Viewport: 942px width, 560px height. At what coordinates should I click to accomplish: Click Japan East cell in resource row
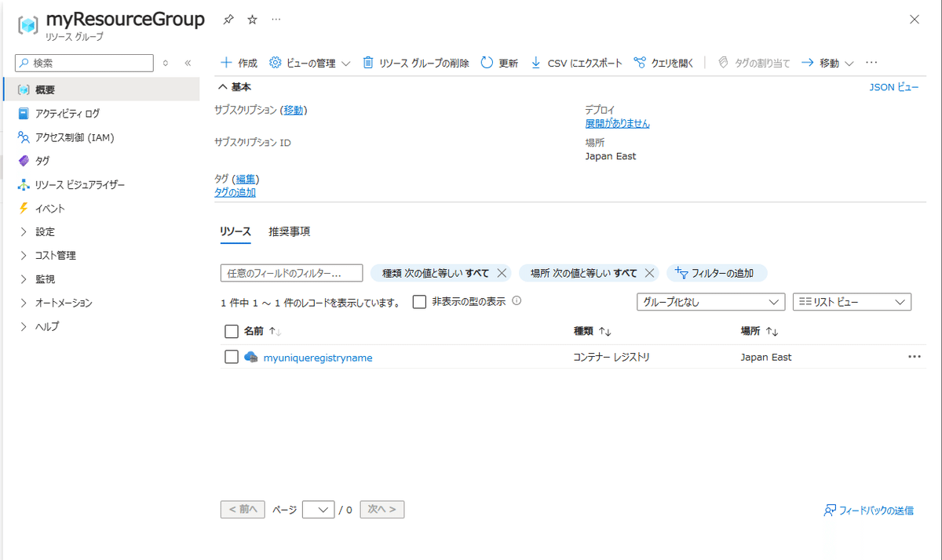[x=766, y=357]
